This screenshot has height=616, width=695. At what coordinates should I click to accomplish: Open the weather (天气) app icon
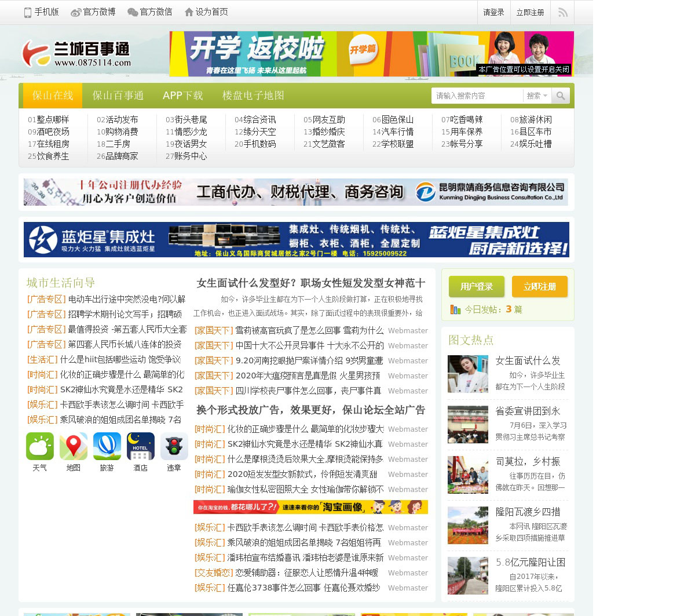pos(40,446)
